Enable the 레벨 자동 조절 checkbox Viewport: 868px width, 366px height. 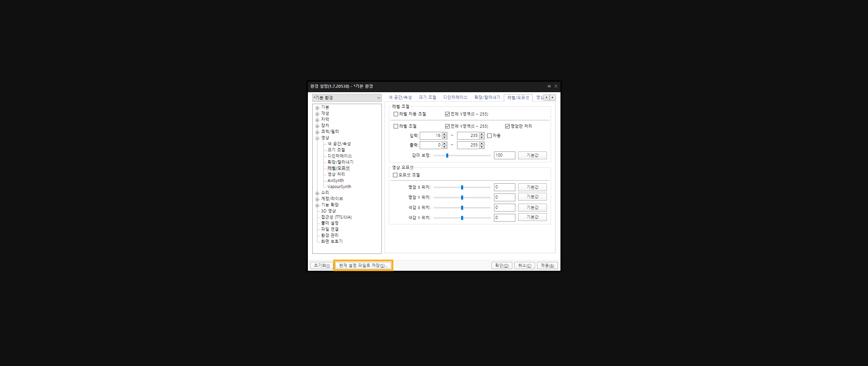tap(396, 114)
